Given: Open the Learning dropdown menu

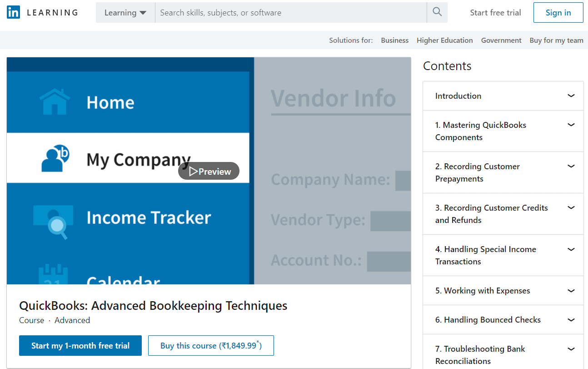Looking at the screenshot, I should [x=125, y=12].
